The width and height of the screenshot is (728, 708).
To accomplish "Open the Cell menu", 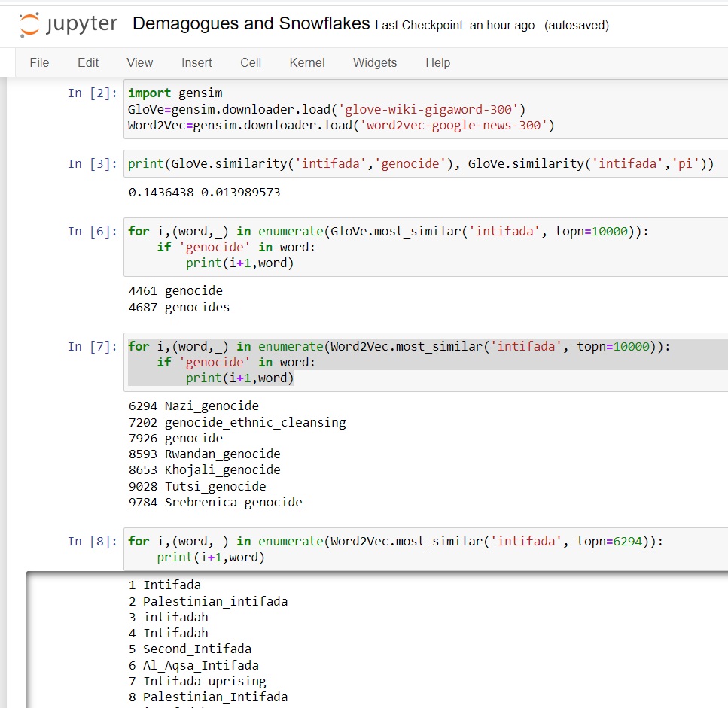I will click(251, 63).
